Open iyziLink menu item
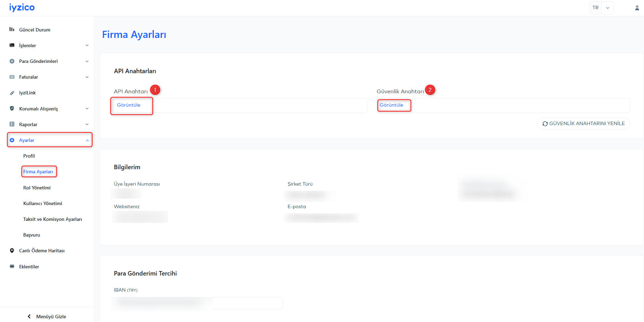Image resolution: width=644 pixels, height=322 pixels. pos(27,93)
